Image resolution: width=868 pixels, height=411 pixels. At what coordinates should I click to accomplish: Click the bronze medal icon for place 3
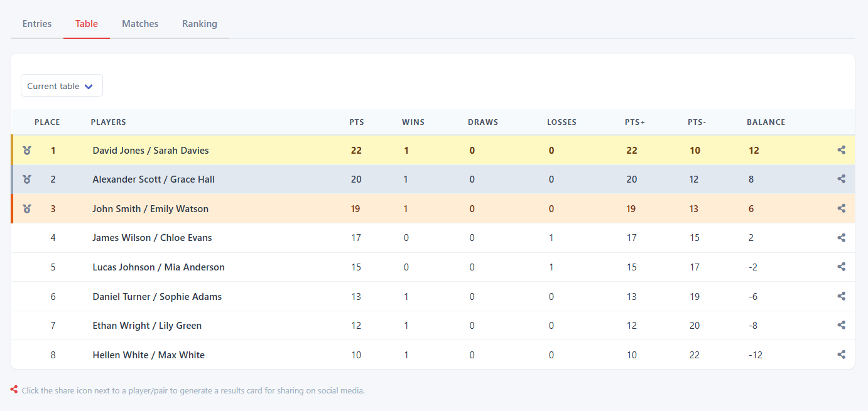[x=27, y=209]
